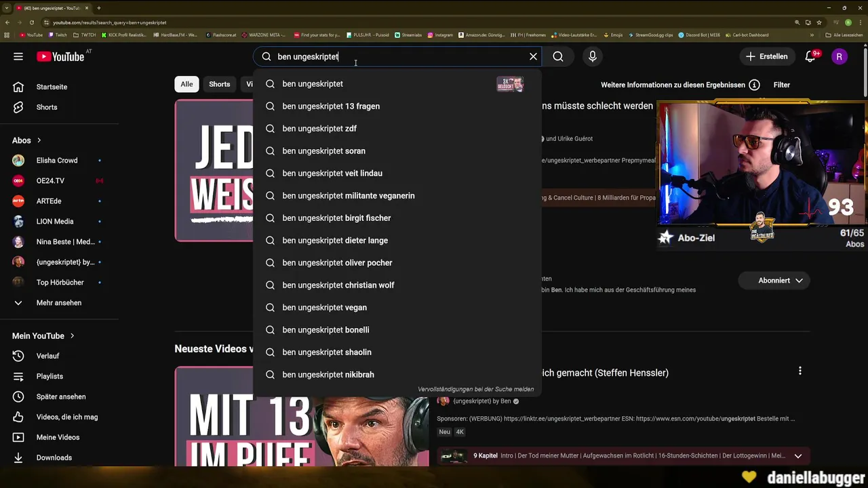Click the address bar URL
The height and width of the screenshot is (488, 868).
109,22
